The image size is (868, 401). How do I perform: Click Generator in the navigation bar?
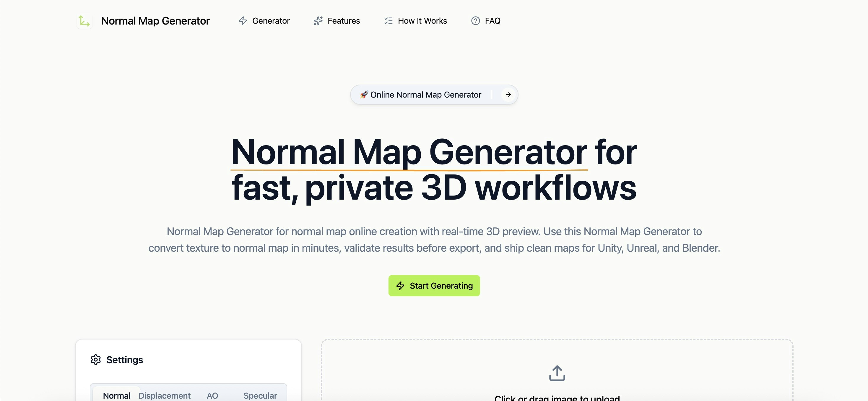click(271, 21)
